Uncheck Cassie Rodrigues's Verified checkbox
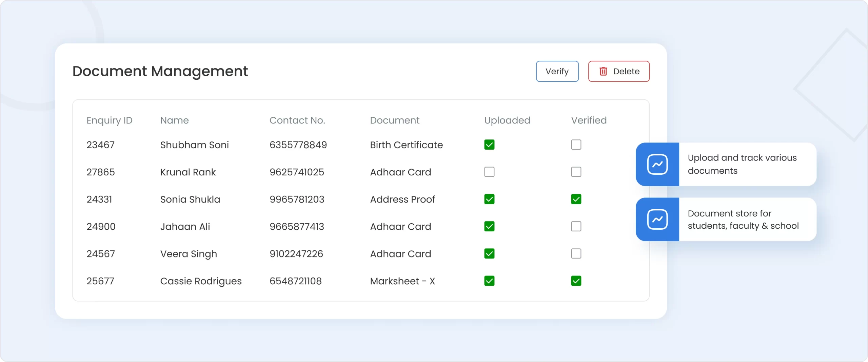The width and height of the screenshot is (868, 362). [x=576, y=281]
